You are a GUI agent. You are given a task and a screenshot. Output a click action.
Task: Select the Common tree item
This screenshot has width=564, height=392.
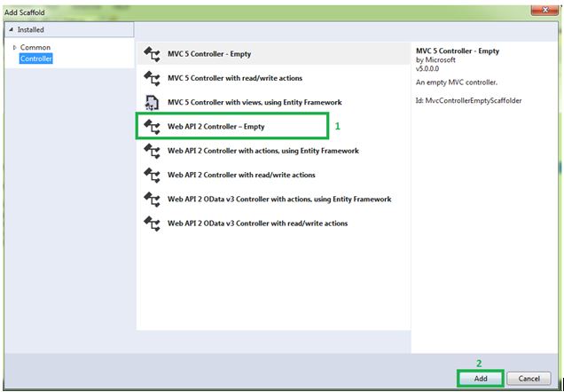(35, 47)
